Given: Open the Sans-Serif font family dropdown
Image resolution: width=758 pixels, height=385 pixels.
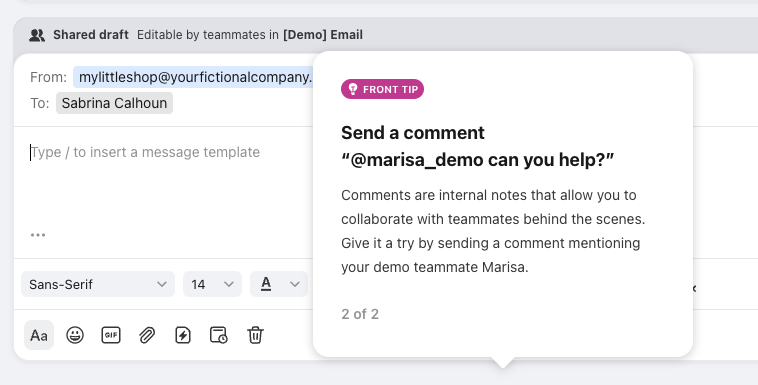Looking at the screenshot, I should (98, 284).
